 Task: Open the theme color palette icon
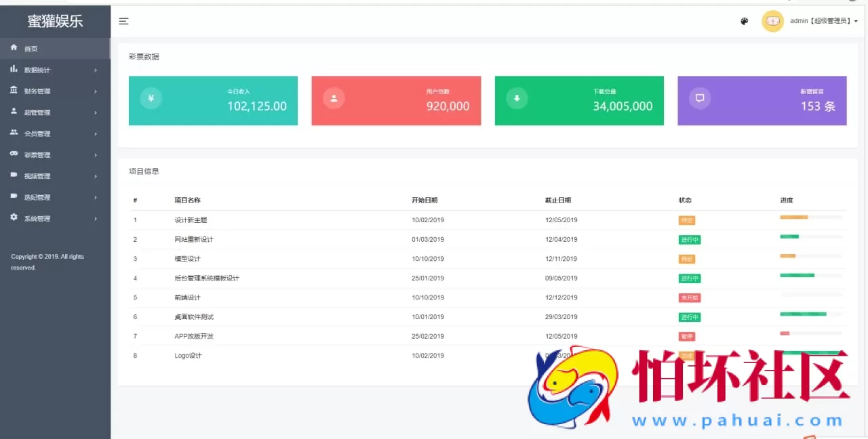744,21
